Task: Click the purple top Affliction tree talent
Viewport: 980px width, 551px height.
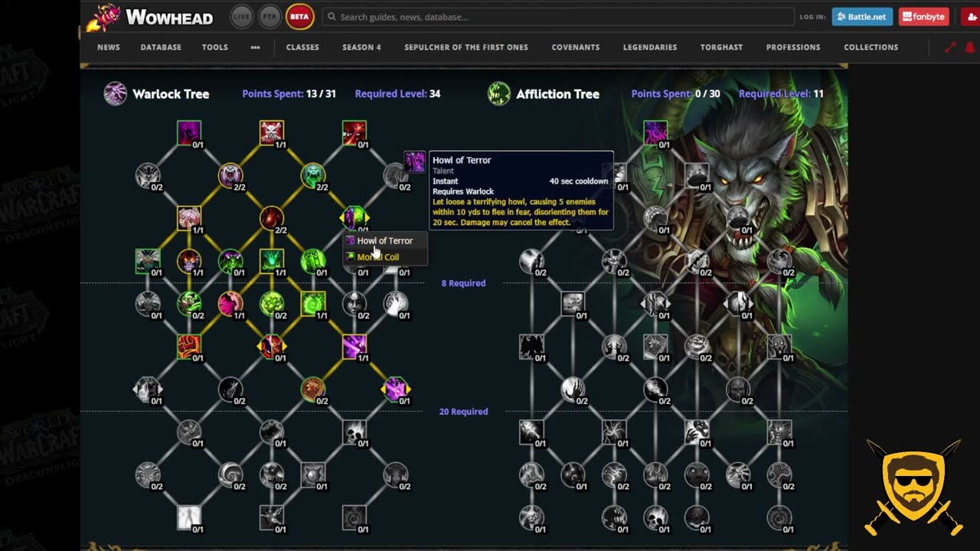Action: [655, 132]
